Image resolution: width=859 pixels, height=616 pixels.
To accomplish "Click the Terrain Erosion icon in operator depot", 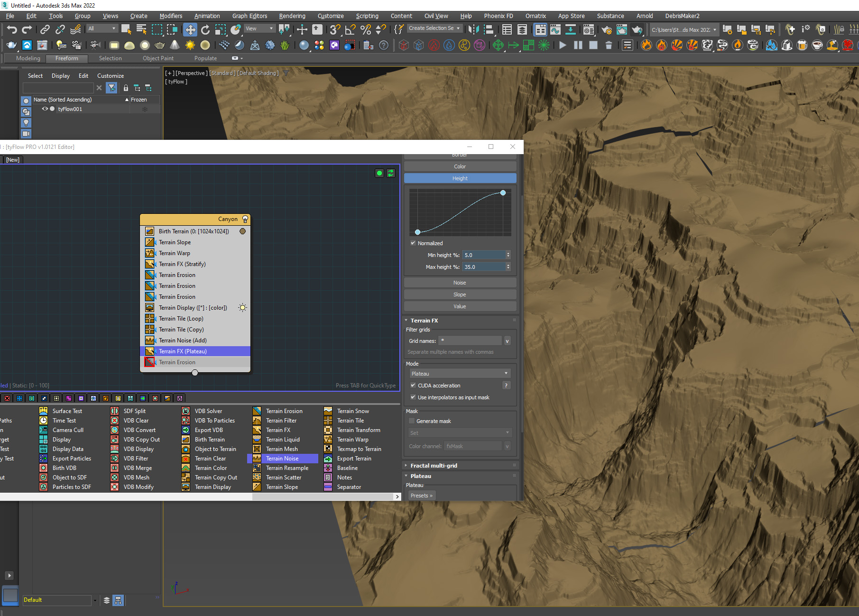I will click(257, 411).
